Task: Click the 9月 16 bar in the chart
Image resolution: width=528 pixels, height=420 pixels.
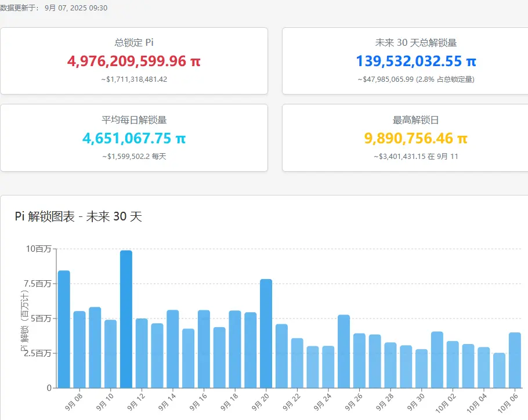Action: [x=204, y=349]
